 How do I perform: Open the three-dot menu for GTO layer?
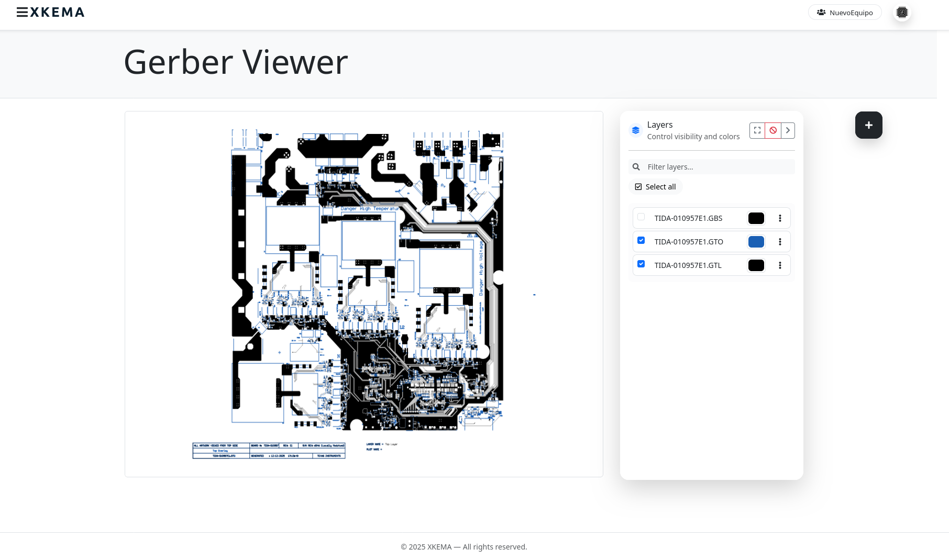(780, 242)
